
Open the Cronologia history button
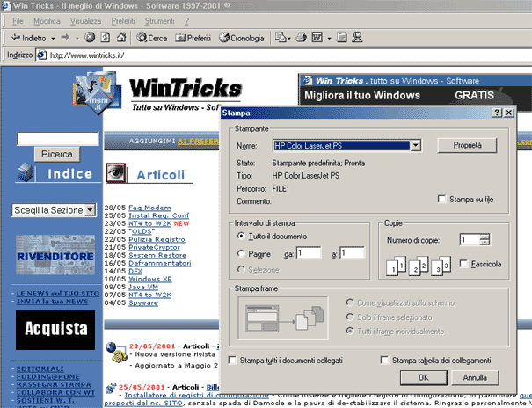241,38
